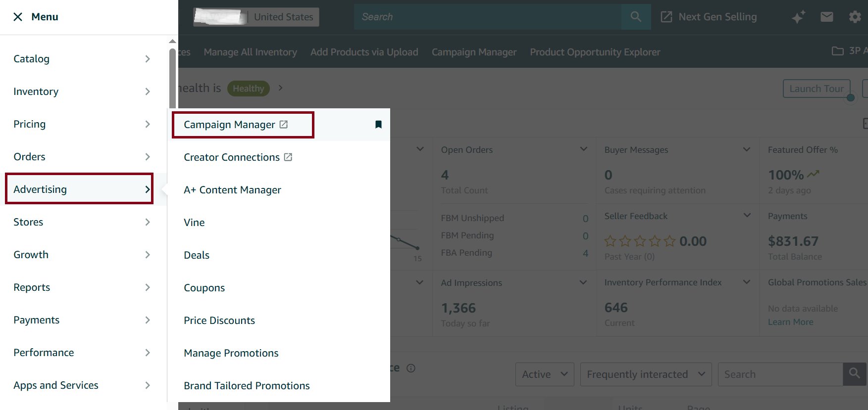Expand the Payments menu chevron
The width and height of the screenshot is (868, 410).
pyautogui.click(x=148, y=320)
